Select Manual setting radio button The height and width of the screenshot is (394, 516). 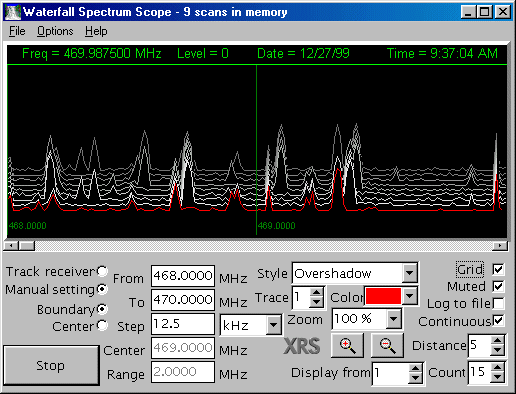[102, 289]
